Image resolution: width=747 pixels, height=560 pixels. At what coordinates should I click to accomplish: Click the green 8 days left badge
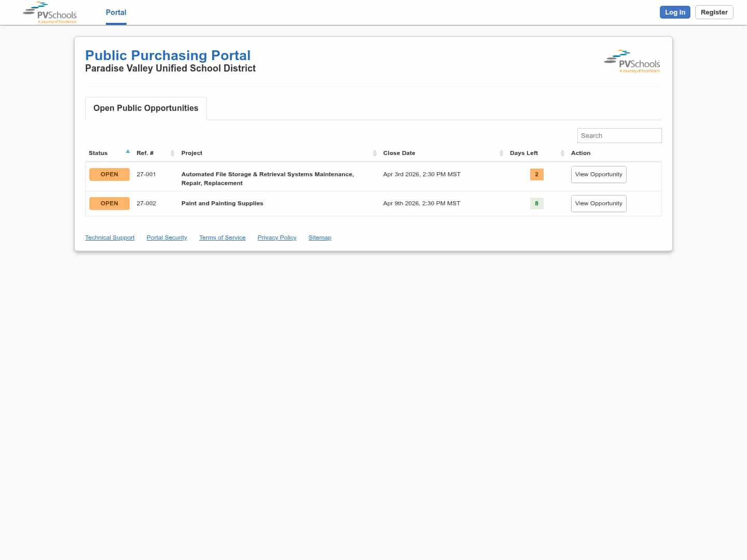click(536, 203)
